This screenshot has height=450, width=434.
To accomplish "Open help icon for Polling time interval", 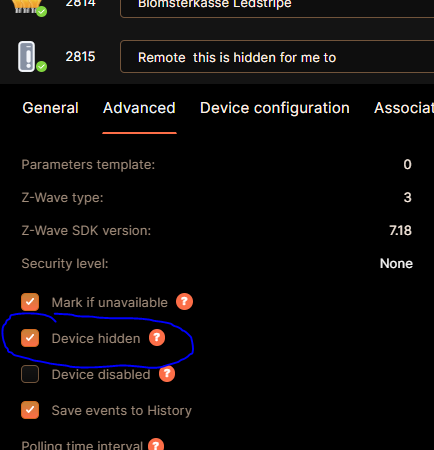I will [156, 444].
